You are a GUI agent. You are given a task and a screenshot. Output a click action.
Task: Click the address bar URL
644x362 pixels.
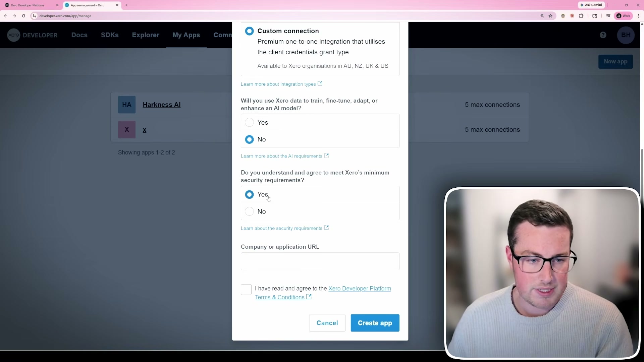65,16
